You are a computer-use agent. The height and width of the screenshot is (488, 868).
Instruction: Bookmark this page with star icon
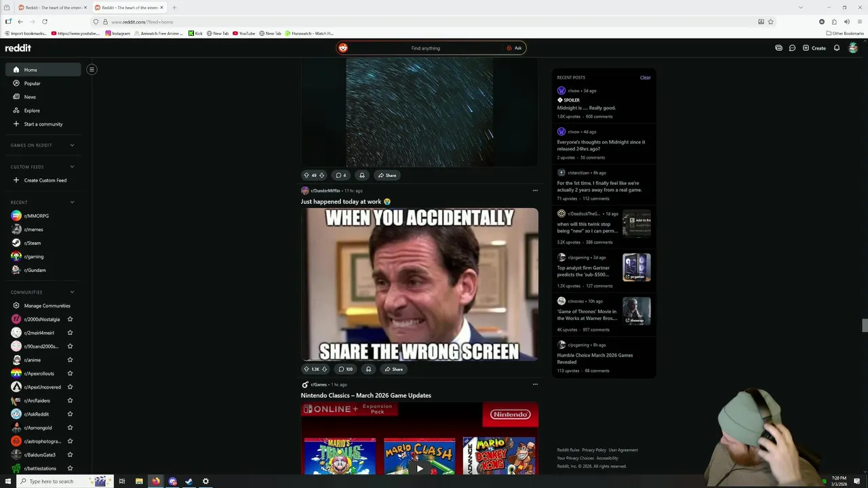tap(771, 22)
